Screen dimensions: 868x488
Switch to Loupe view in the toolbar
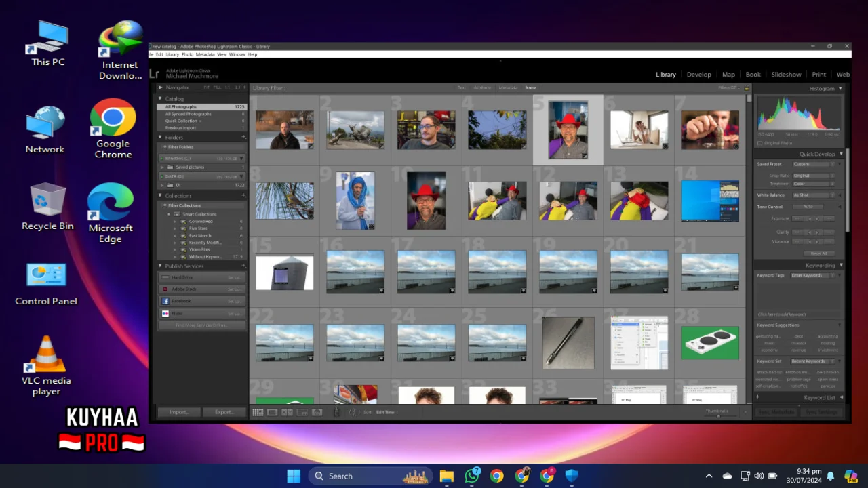coord(272,412)
